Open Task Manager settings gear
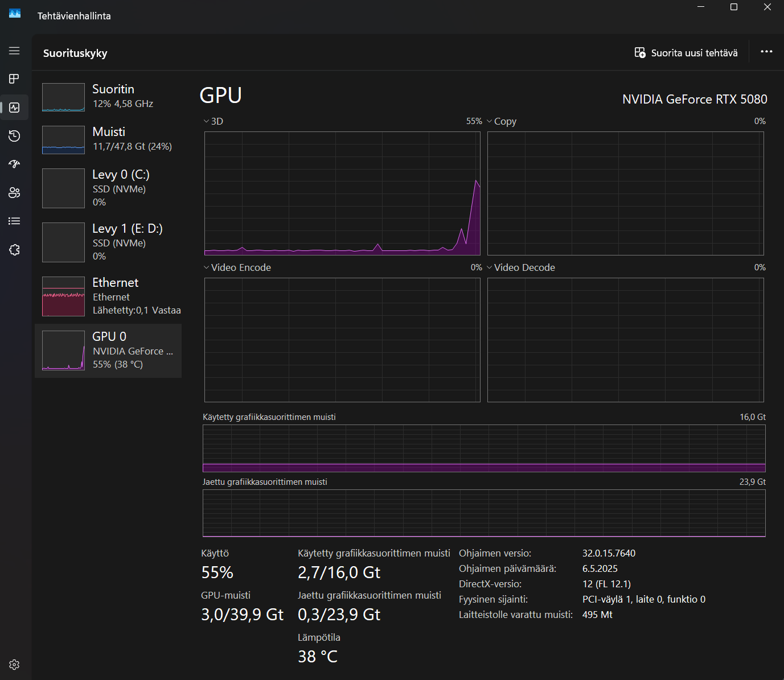The image size is (784, 680). 14,665
